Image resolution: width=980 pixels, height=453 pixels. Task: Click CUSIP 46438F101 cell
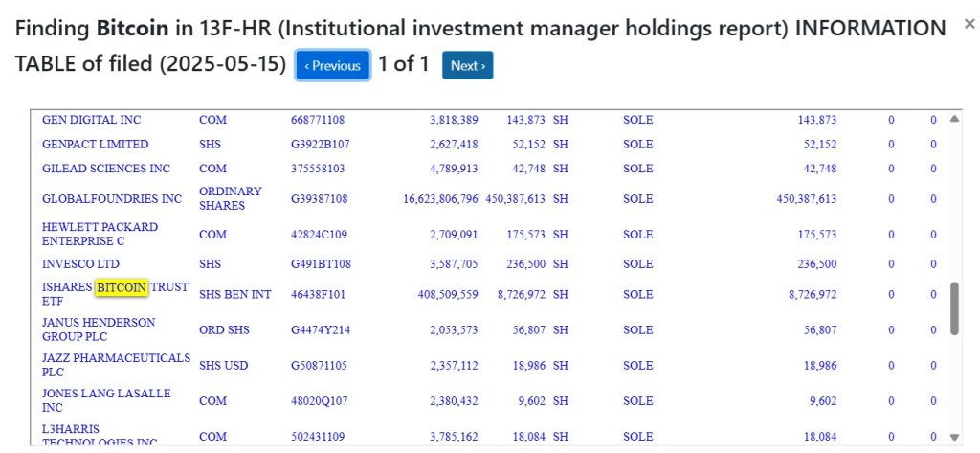click(318, 294)
